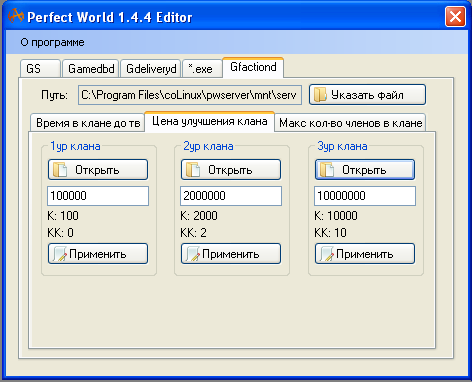Click the folder icon in 3ур клана Открыть
The width and height of the screenshot is (472, 382).
point(327,170)
